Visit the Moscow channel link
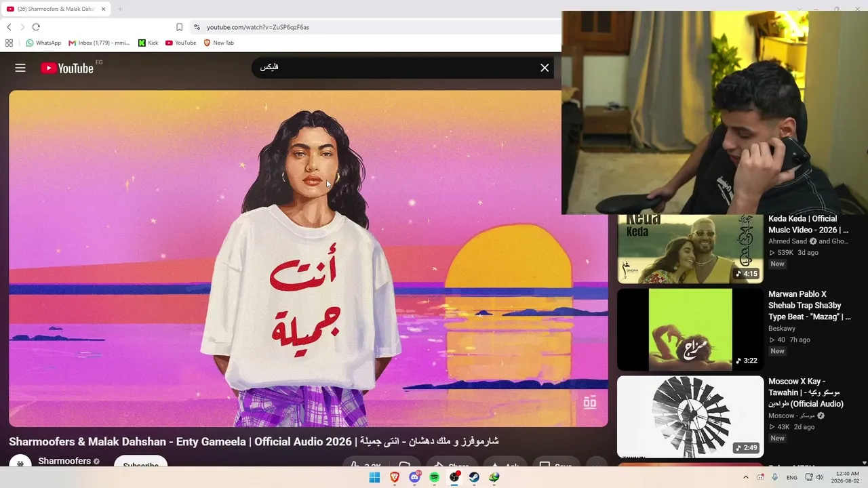This screenshot has width=868, height=488. coord(791,415)
